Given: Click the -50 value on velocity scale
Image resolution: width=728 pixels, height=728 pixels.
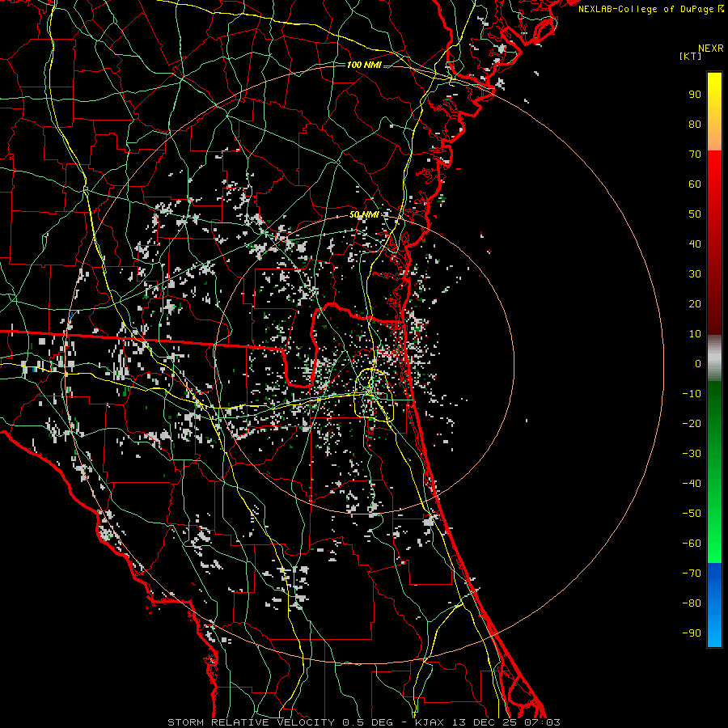Looking at the screenshot, I should [x=692, y=514].
